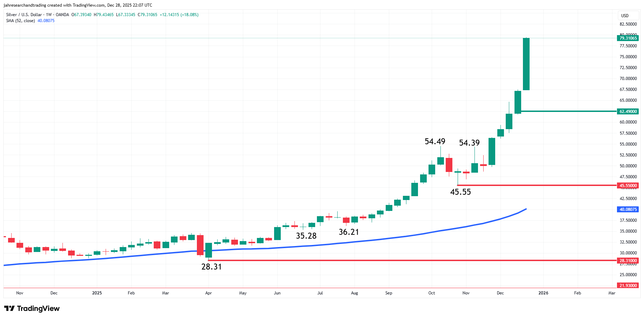Select the green 62.49000 price tag

click(628, 112)
